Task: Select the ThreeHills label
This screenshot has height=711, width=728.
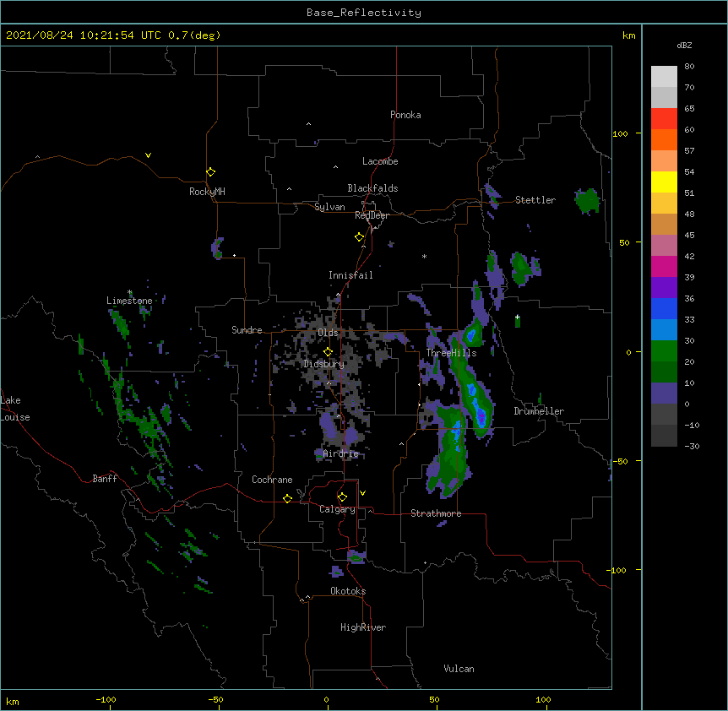Action: [x=451, y=353]
